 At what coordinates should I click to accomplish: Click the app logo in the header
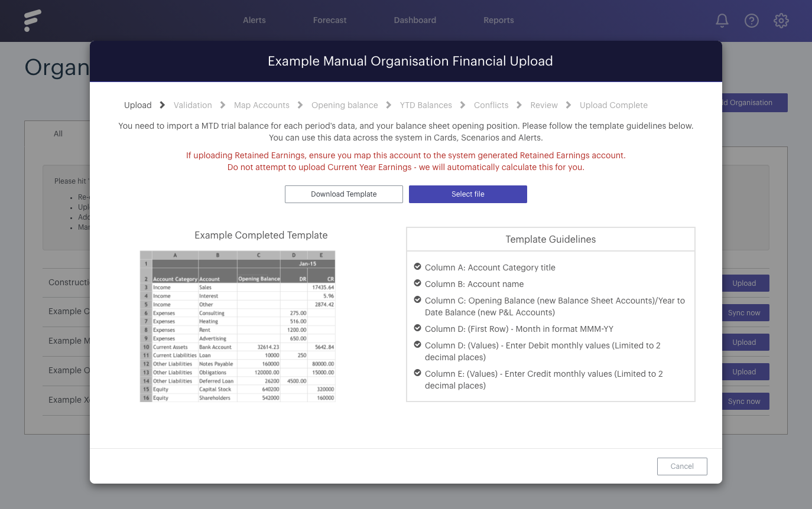33,21
